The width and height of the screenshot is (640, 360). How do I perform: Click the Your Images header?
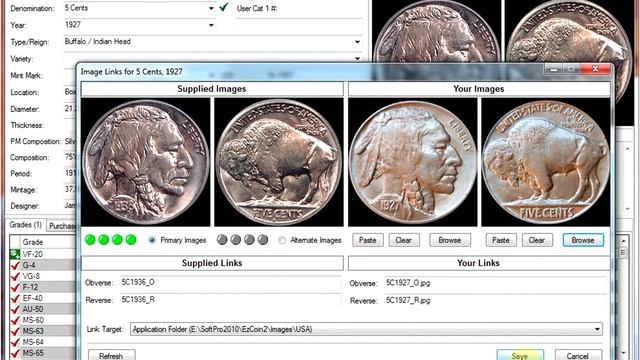pyautogui.click(x=479, y=89)
